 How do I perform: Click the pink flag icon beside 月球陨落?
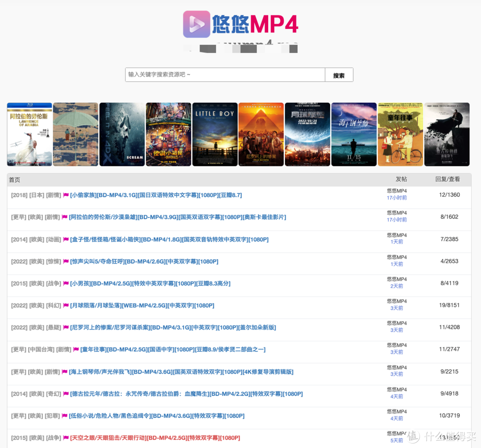tap(66, 306)
